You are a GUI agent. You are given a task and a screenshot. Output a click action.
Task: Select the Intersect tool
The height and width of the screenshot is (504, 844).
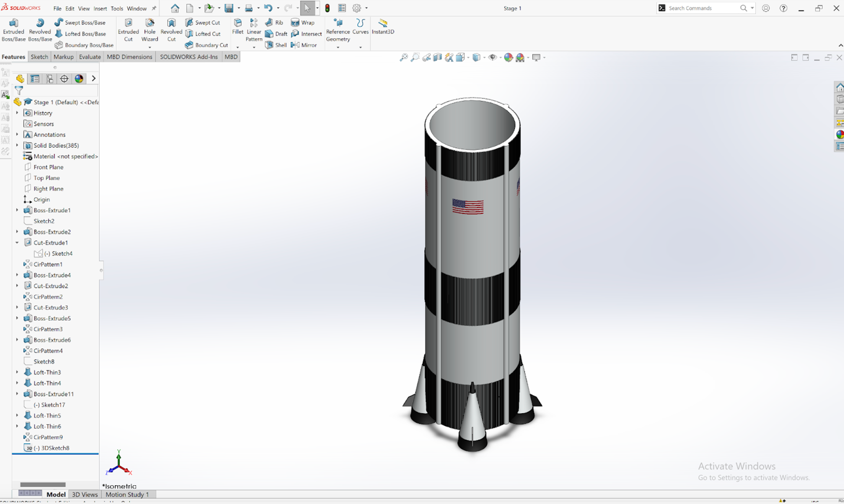(x=306, y=34)
